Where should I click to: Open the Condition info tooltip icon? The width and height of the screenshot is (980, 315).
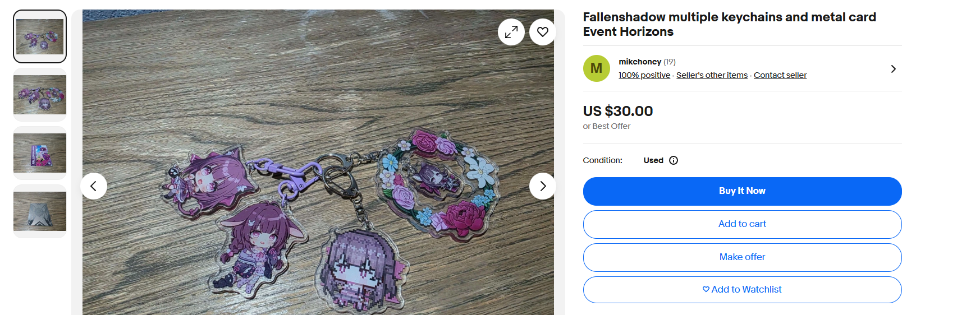point(674,160)
